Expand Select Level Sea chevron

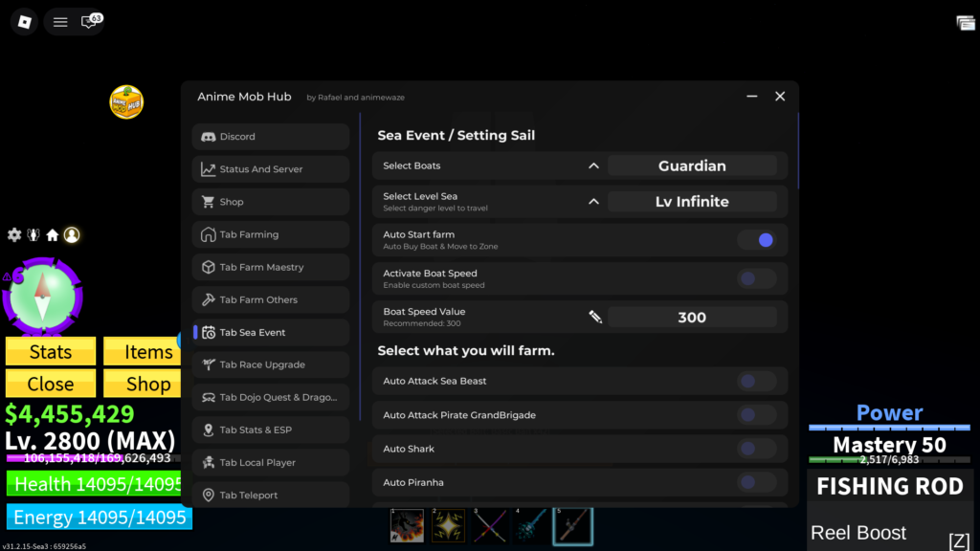[593, 201]
